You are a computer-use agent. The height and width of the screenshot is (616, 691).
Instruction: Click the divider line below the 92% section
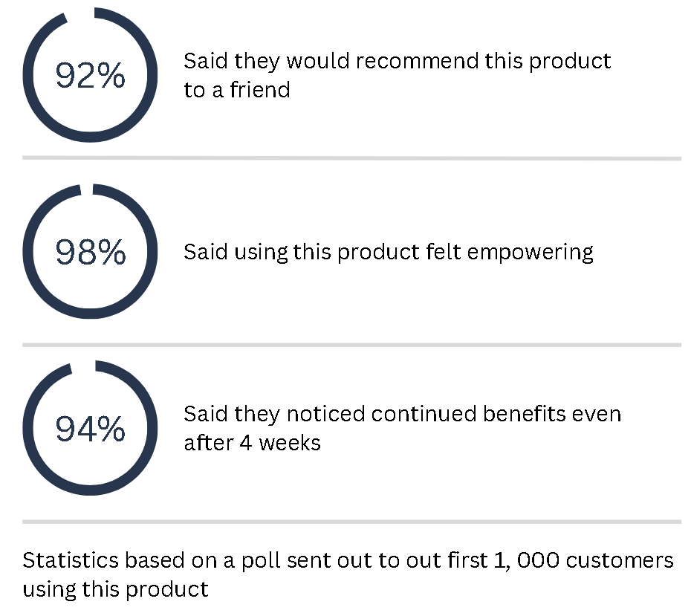[x=351, y=158]
